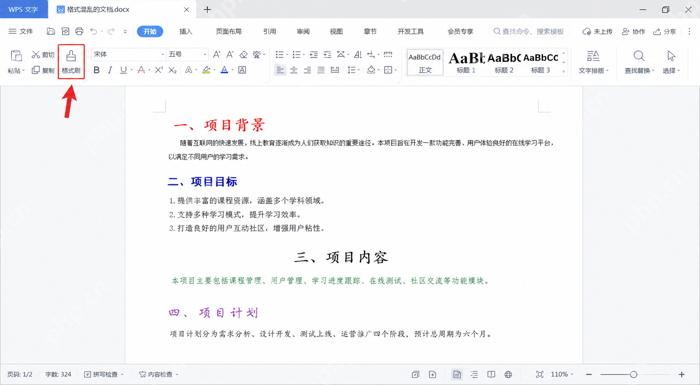
Task: Click the printer icon to print
Action: point(79,31)
